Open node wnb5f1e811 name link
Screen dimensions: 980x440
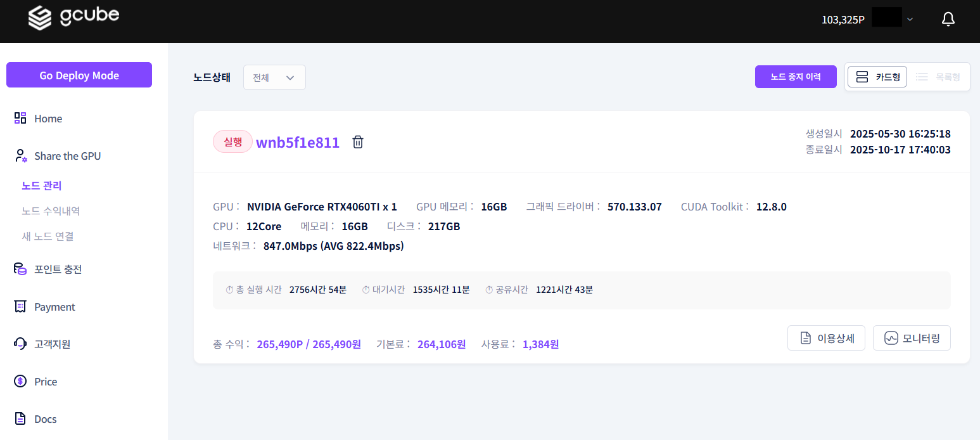tap(298, 143)
